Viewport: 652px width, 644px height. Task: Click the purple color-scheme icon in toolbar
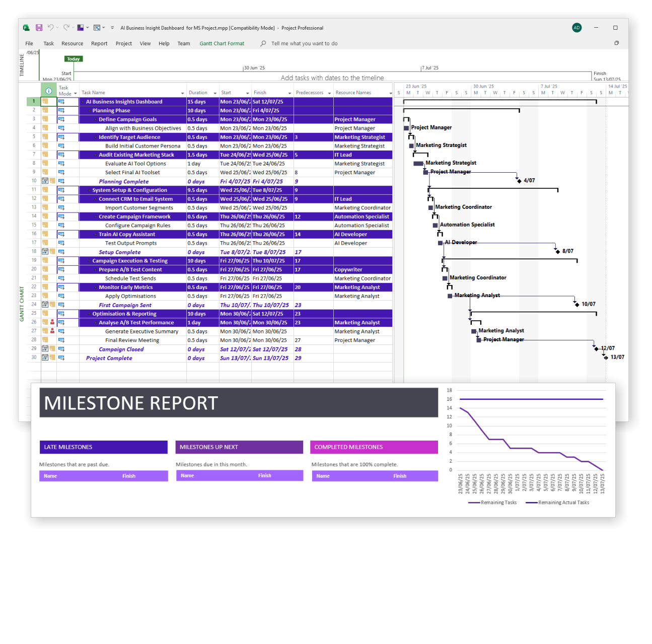[x=80, y=28]
